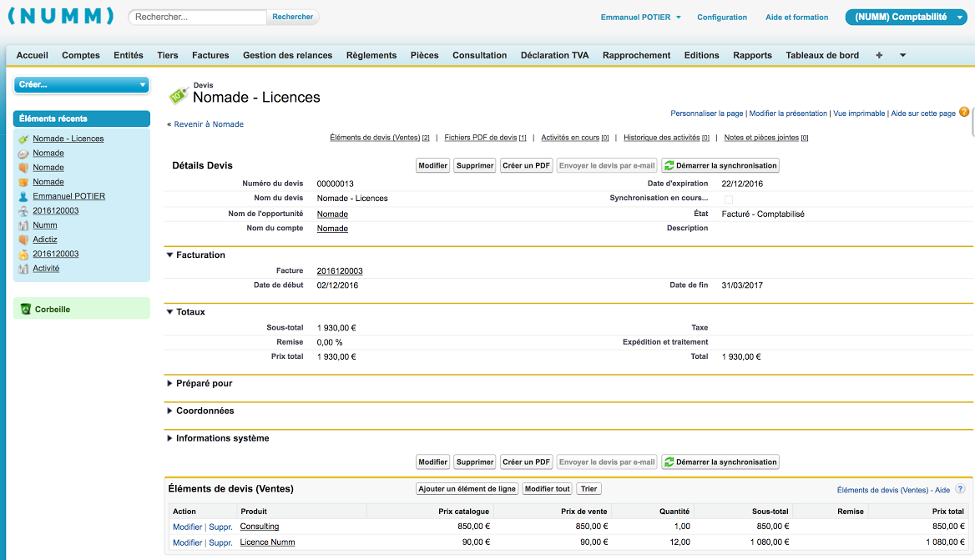Open the (NUMM) Comptabilité app menu
This screenshot has height=560, width=975.
click(906, 17)
